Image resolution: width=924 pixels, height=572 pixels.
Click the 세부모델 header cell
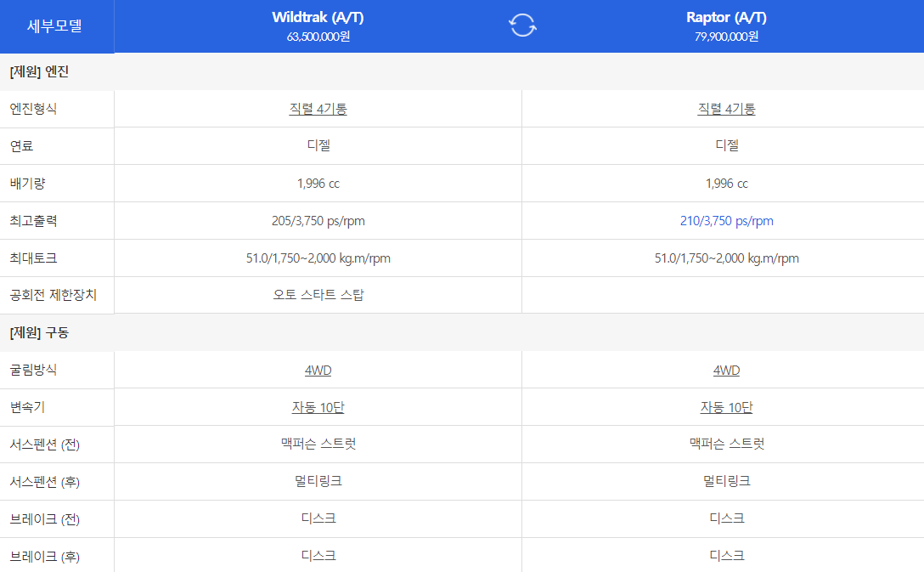(57, 26)
